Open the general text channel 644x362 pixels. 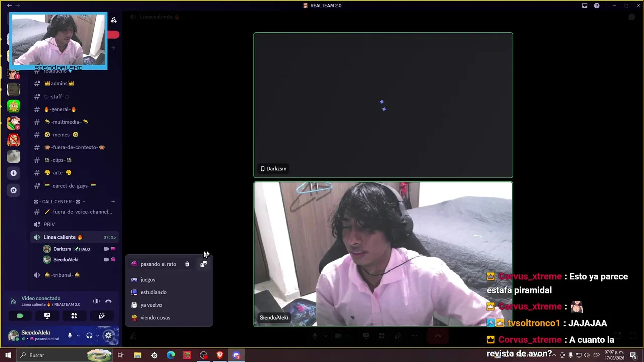(74, 109)
